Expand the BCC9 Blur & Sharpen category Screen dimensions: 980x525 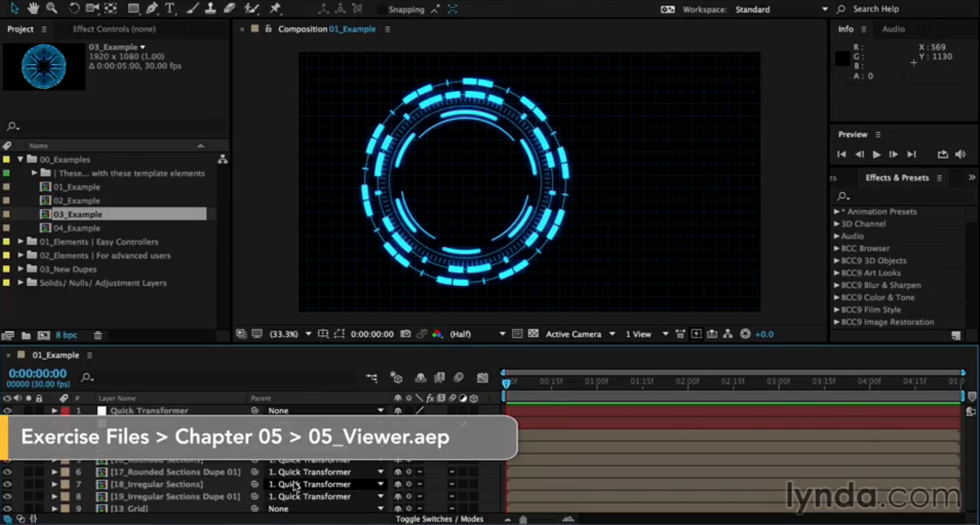[x=836, y=285]
